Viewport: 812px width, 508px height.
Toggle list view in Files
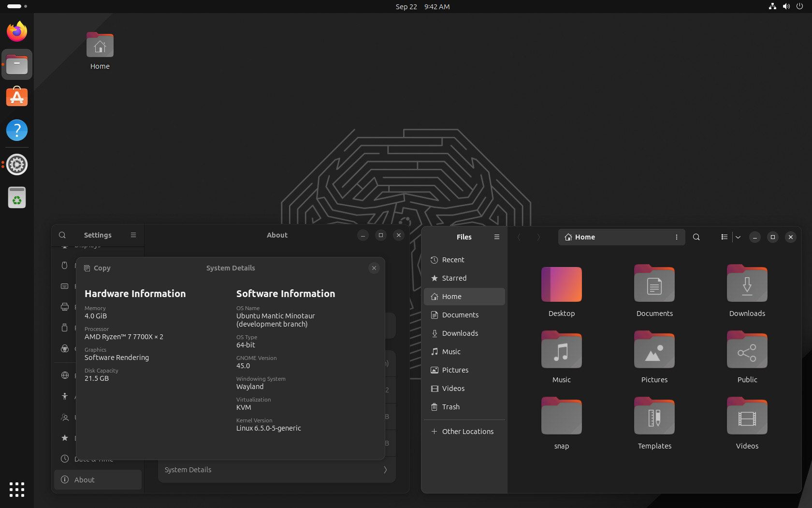(x=724, y=237)
